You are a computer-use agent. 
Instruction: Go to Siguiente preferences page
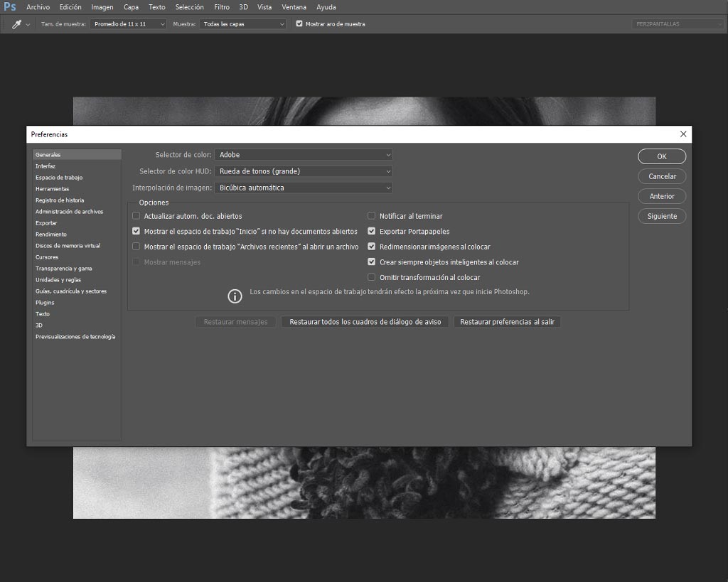pos(662,216)
